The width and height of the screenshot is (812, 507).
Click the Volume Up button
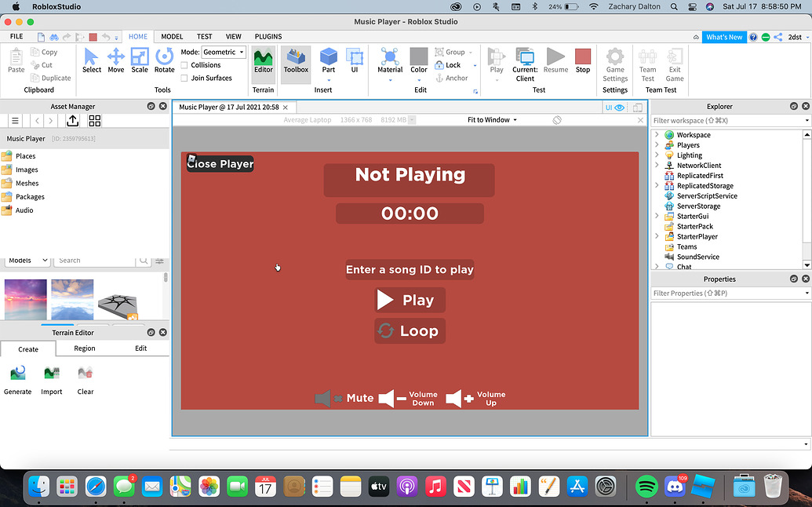click(476, 398)
